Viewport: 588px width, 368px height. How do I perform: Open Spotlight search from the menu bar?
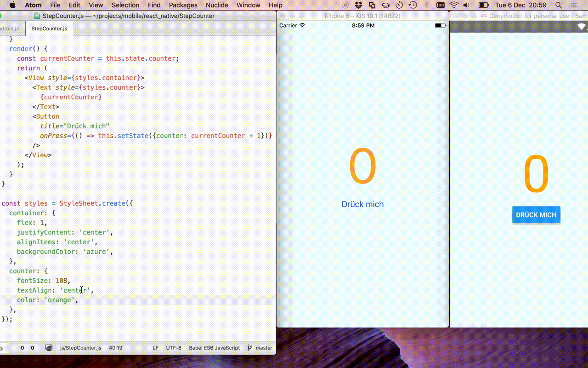click(x=558, y=5)
